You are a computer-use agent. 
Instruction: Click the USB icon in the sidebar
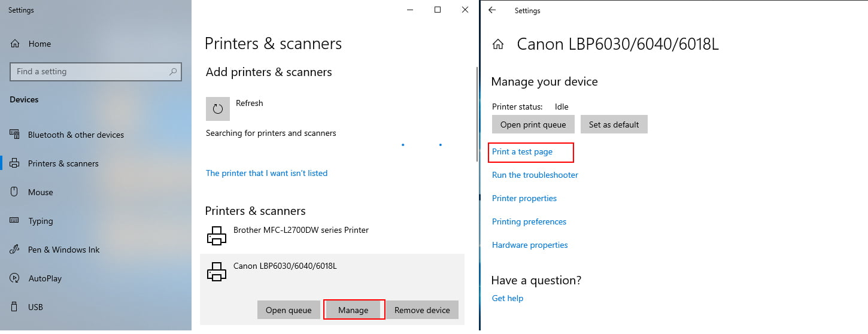[15, 307]
